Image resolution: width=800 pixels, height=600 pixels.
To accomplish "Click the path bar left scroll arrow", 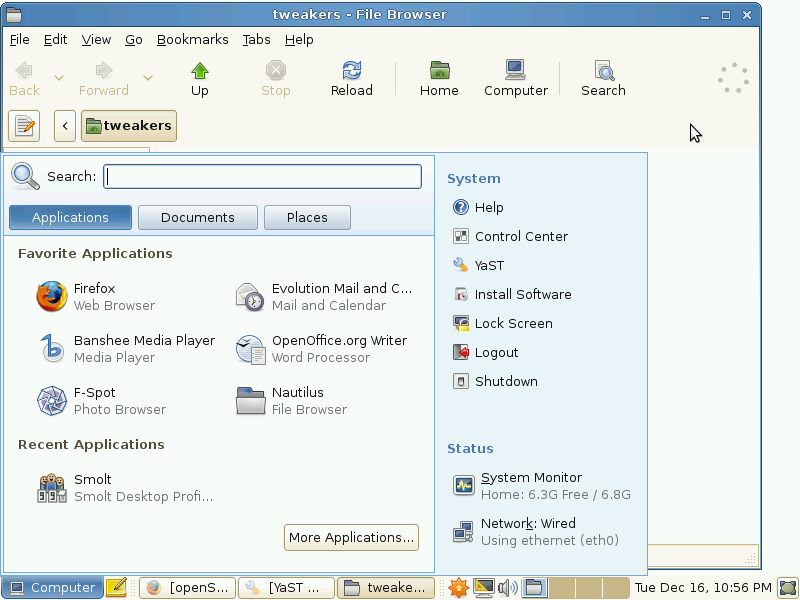I will [x=65, y=126].
